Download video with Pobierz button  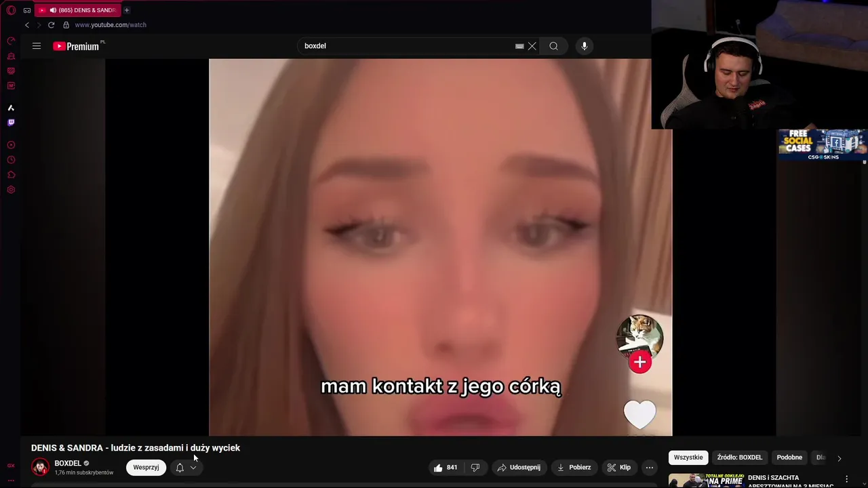pos(574,468)
